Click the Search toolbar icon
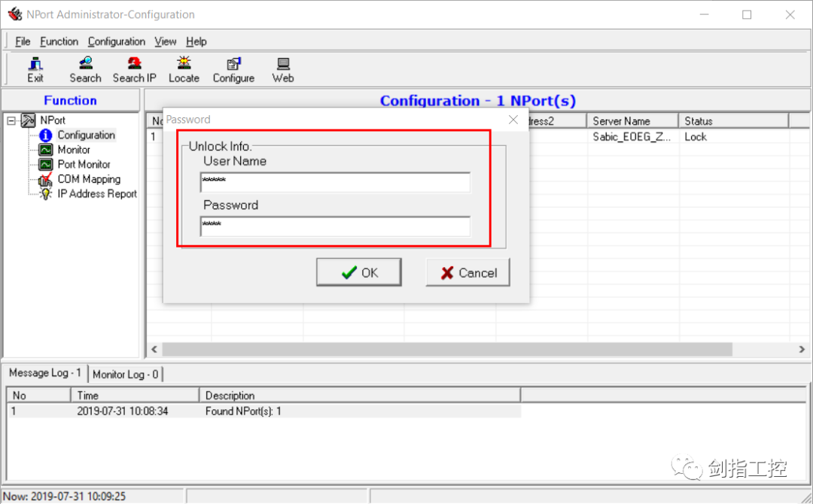Viewport: 813px width, 504px height. click(86, 63)
